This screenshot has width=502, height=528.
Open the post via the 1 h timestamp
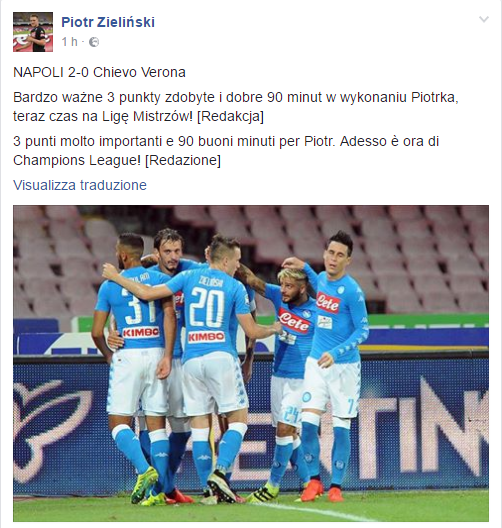(x=70, y=42)
